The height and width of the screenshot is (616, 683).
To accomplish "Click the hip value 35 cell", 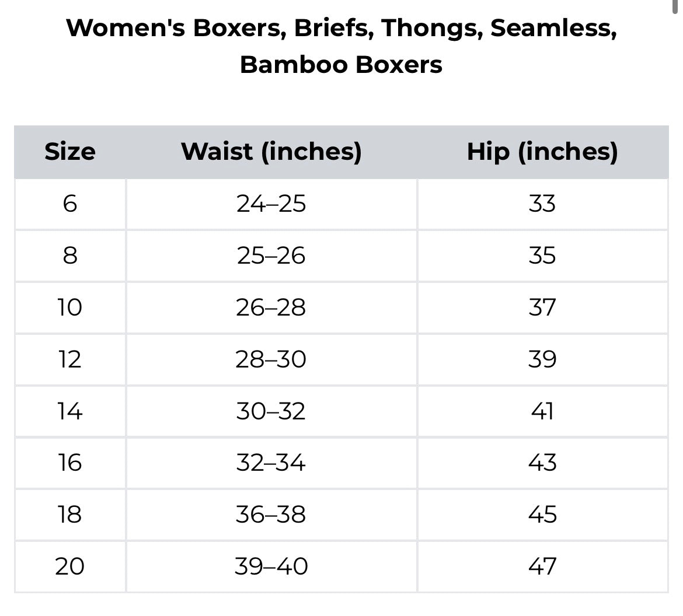I will [x=542, y=256].
